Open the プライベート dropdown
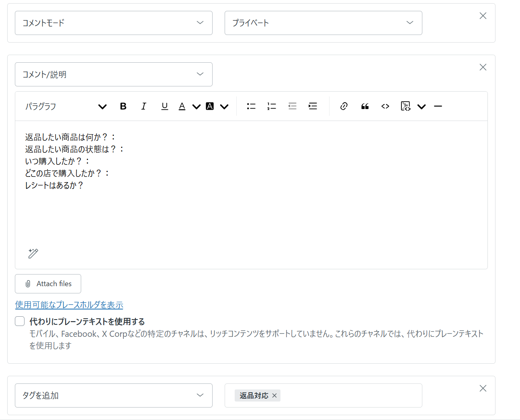The image size is (520, 420). pyautogui.click(x=323, y=23)
